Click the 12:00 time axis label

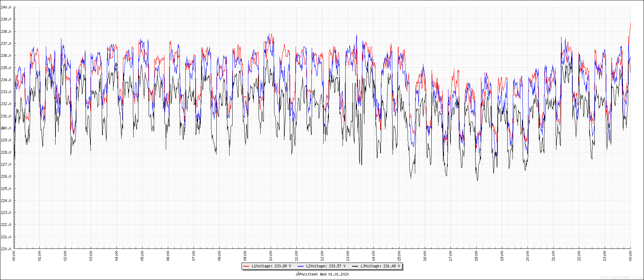click(322, 256)
